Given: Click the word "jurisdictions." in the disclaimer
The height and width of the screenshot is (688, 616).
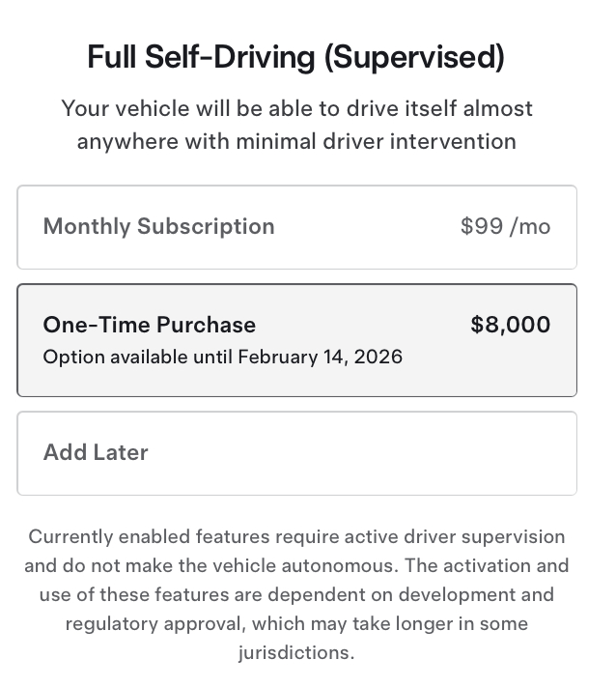Looking at the screenshot, I should 296,652.
